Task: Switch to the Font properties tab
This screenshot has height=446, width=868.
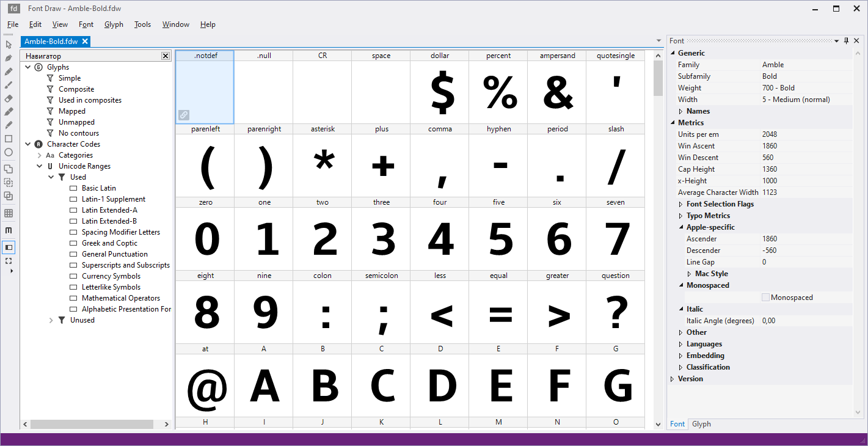Action: 677,424
